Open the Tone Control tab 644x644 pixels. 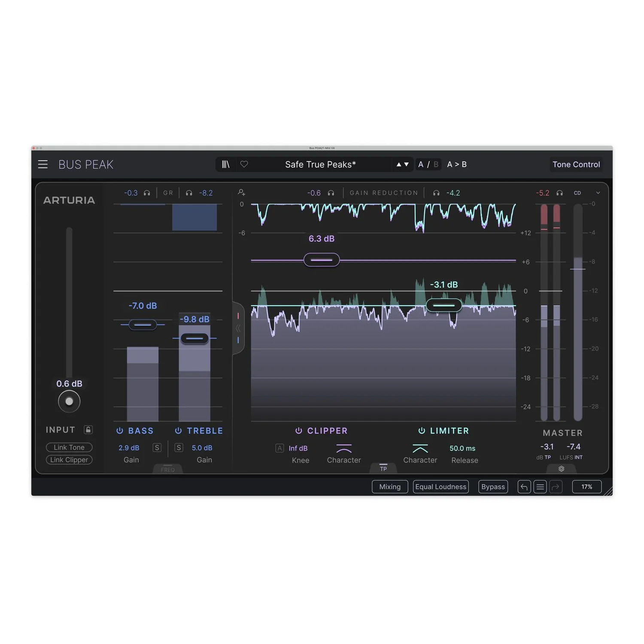coord(576,164)
